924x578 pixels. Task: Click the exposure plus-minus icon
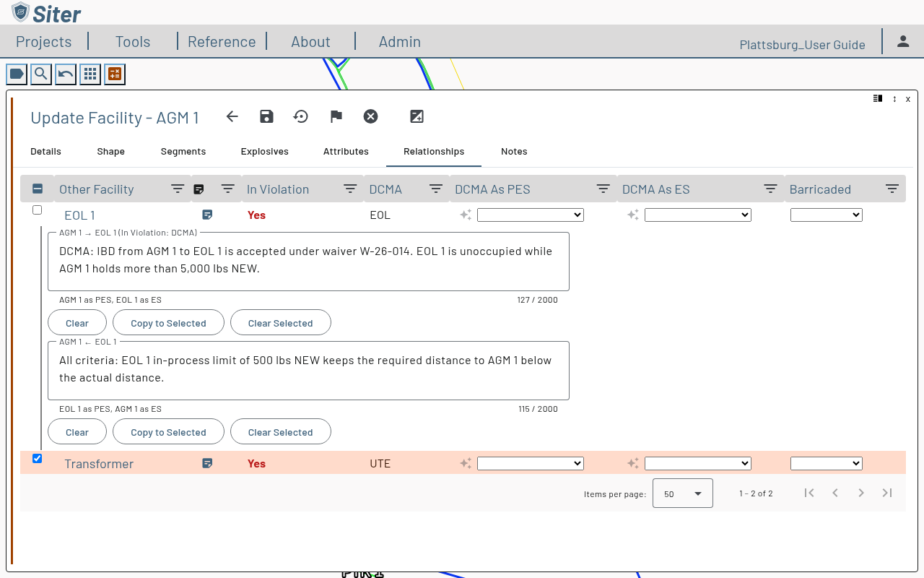point(417,116)
